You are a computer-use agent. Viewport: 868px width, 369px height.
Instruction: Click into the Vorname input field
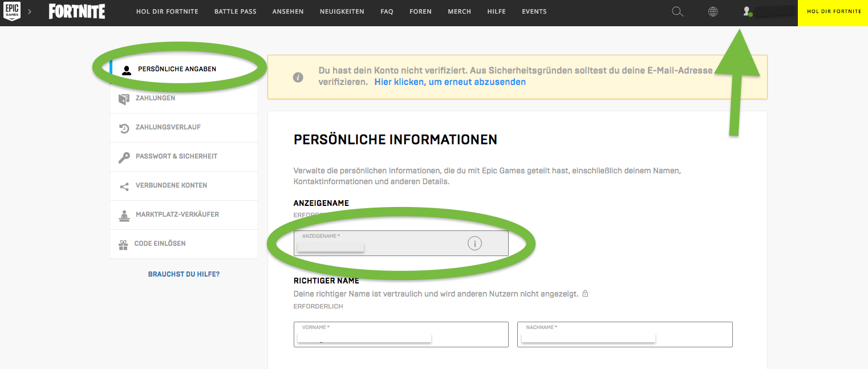401,335
